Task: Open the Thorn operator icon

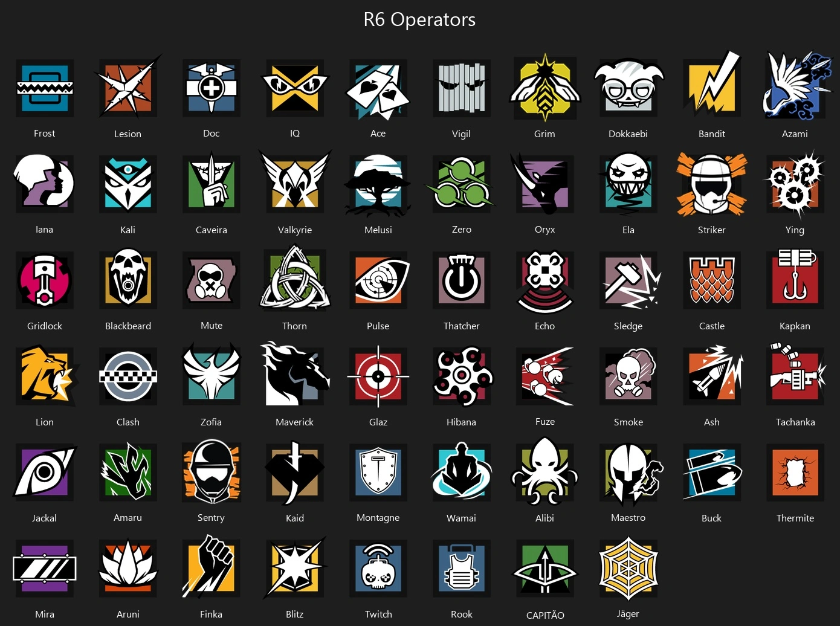Action: pyautogui.click(x=295, y=279)
